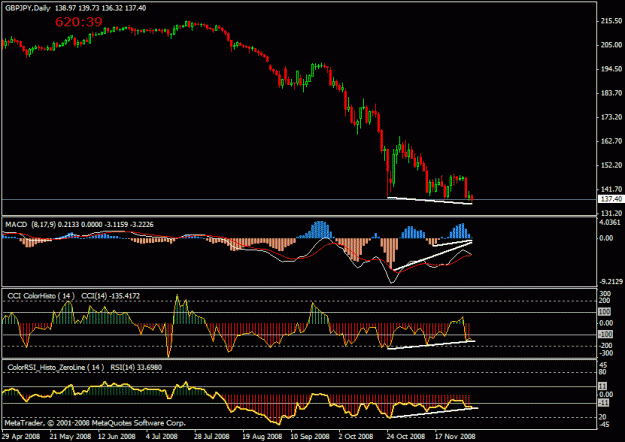The height and width of the screenshot is (442, 625).
Task: Select the white divergence trendline on the CCI
Action: (x=431, y=345)
